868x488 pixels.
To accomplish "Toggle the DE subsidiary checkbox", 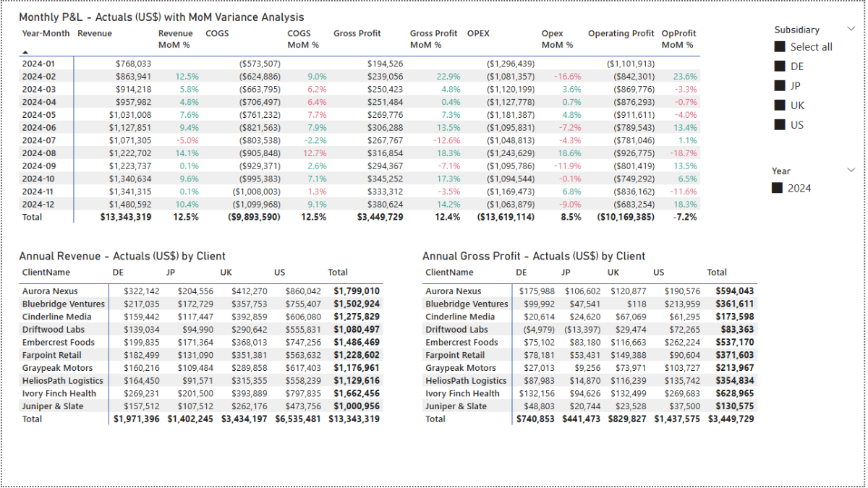I will [x=780, y=67].
